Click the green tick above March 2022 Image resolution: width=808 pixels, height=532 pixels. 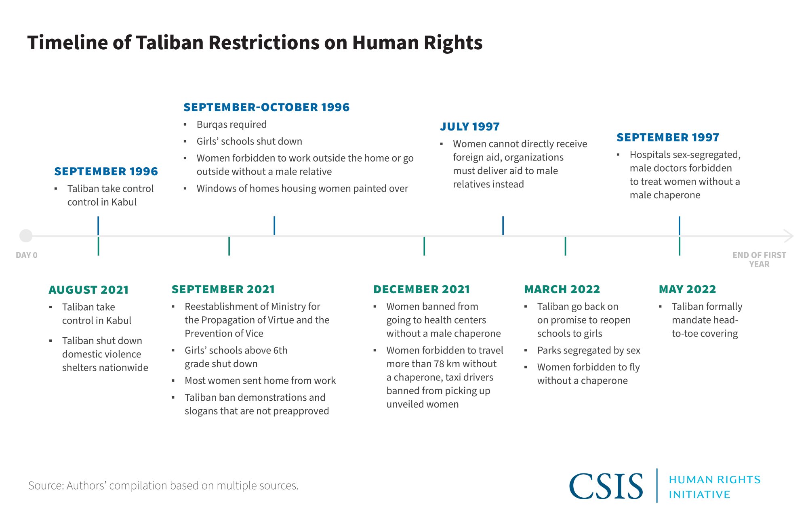565,246
